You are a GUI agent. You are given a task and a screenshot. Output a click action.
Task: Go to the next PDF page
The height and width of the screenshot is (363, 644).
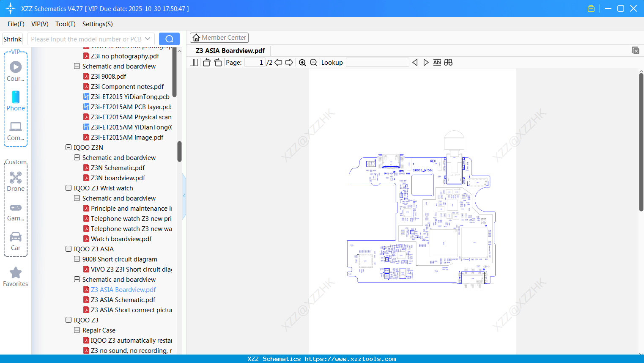[289, 63]
